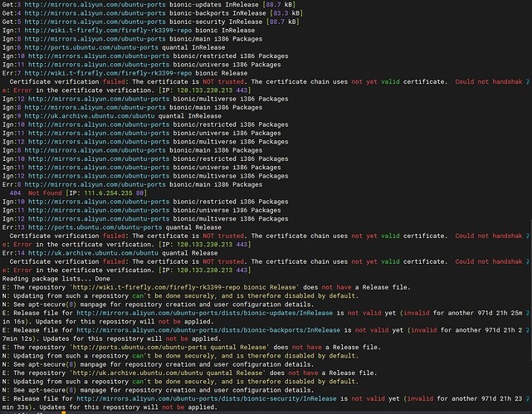Viewport: 532px width, 414px height.
Task: Click the 'min 33s). Updates for this repository' line
Action: (110, 407)
